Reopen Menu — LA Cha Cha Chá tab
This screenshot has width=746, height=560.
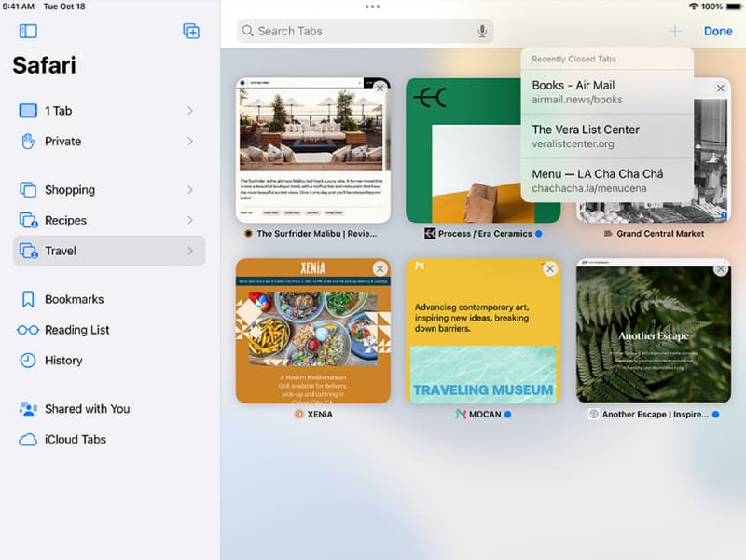point(607,181)
